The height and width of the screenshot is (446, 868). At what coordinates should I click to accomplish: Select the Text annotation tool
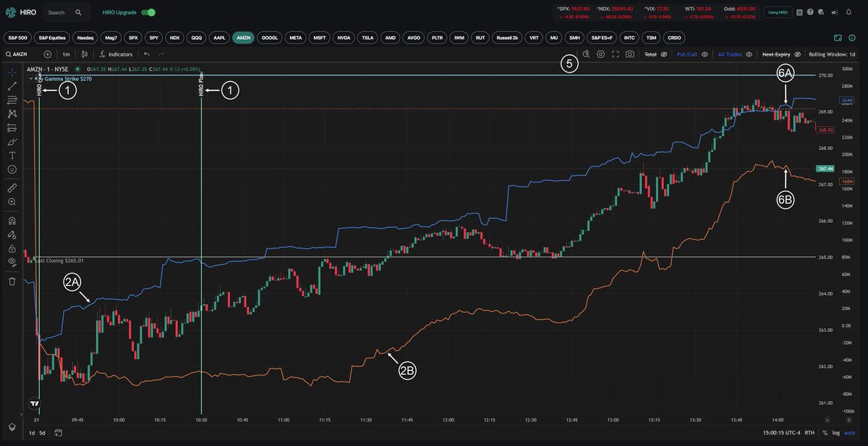(x=12, y=155)
